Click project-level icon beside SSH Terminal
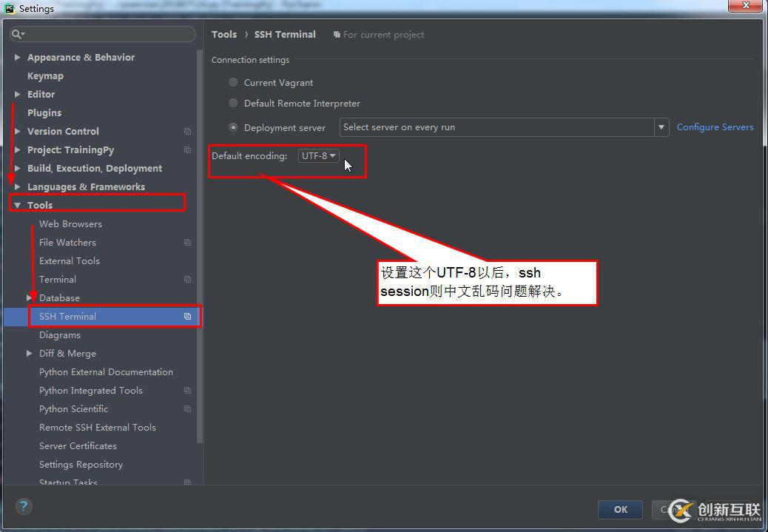 pyautogui.click(x=188, y=317)
